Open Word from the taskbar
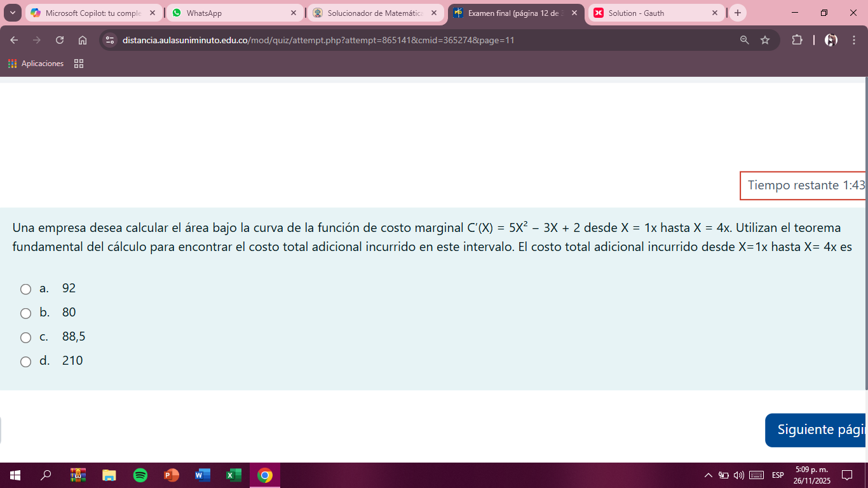Image resolution: width=868 pixels, height=488 pixels. click(203, 475)
